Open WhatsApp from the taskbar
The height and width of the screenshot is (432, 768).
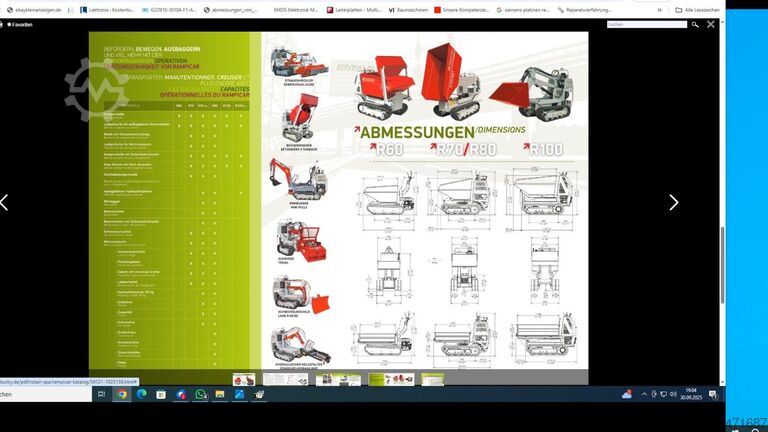200,394
